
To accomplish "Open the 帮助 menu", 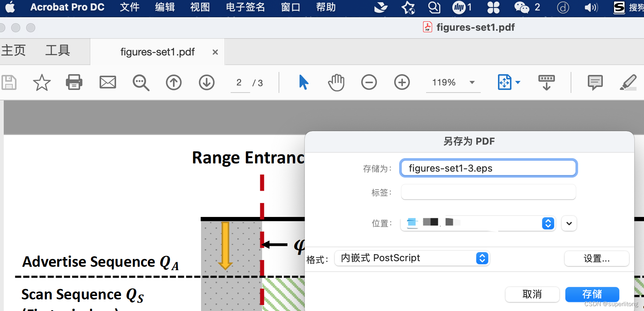I will (326, 7).
